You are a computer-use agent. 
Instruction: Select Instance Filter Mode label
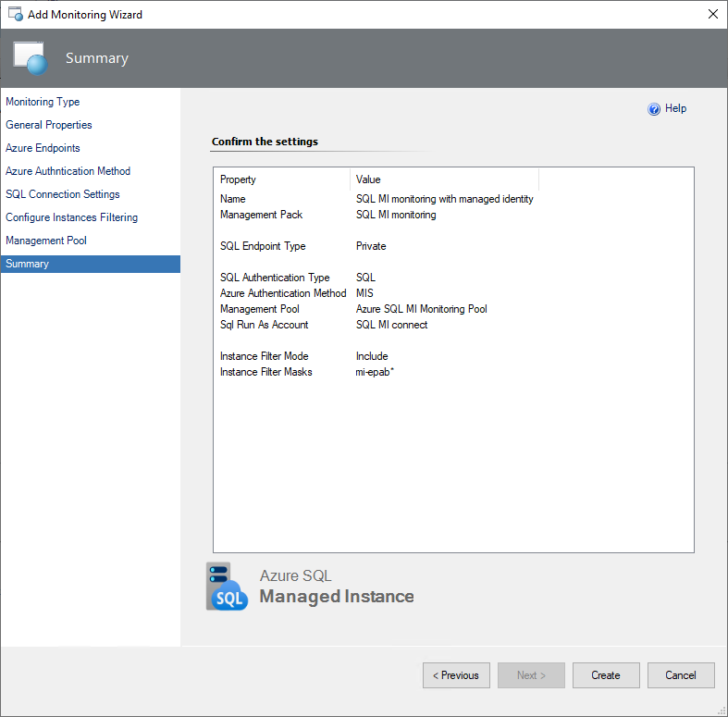265,356
